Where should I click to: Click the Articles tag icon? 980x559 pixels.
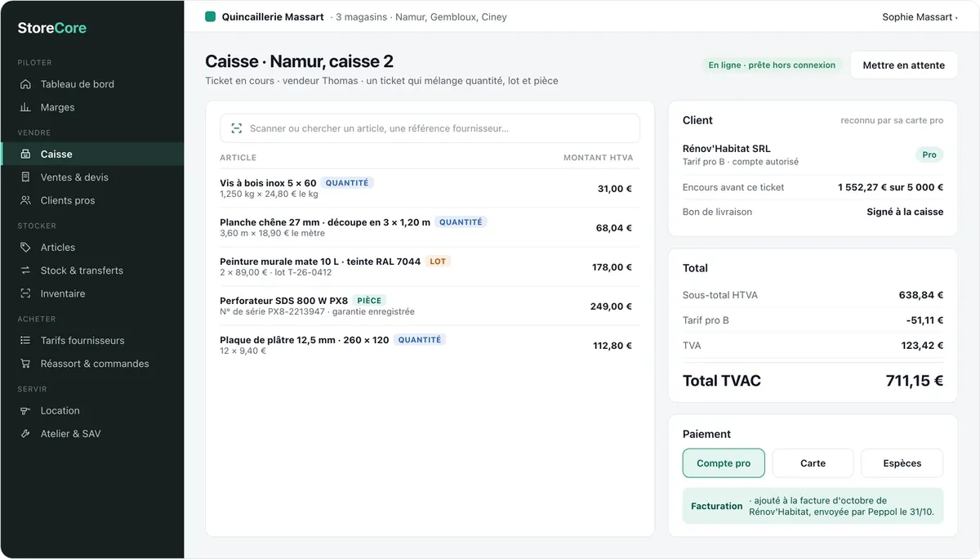[x=25, y=247]
